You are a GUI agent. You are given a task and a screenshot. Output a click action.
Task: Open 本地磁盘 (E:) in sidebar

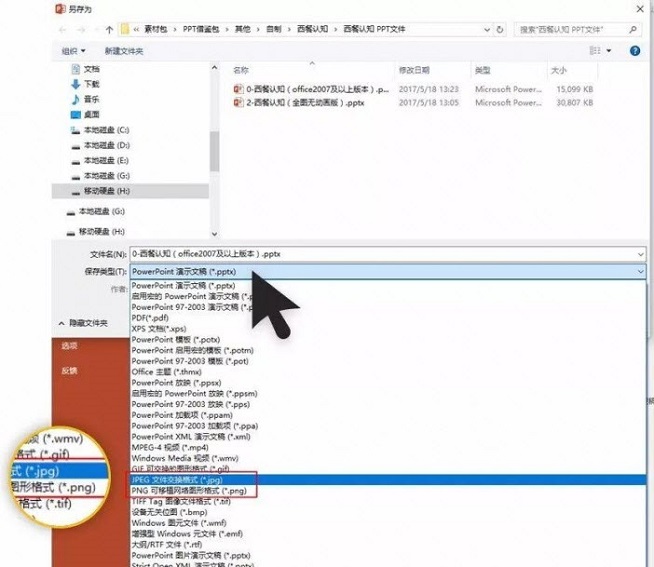tap(106, 161)
